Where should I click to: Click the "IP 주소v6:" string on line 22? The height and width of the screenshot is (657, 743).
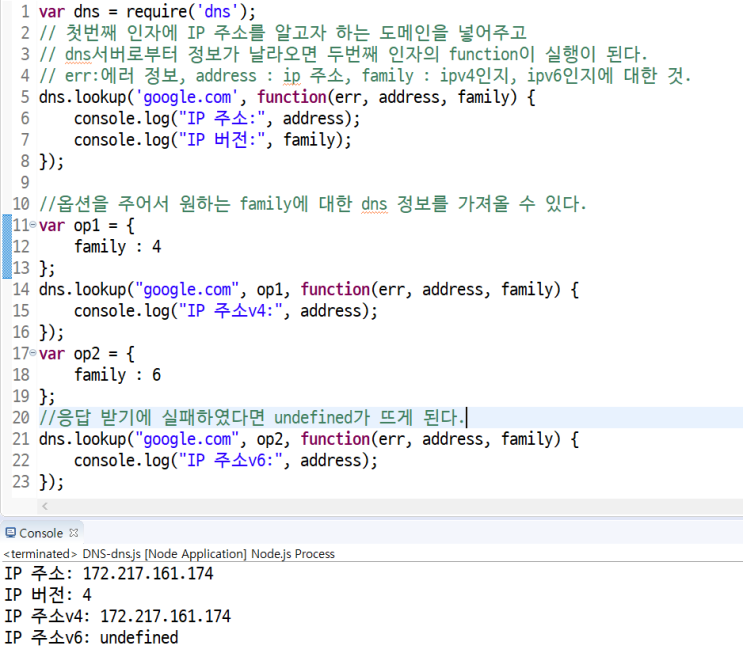tap(231, 460)
